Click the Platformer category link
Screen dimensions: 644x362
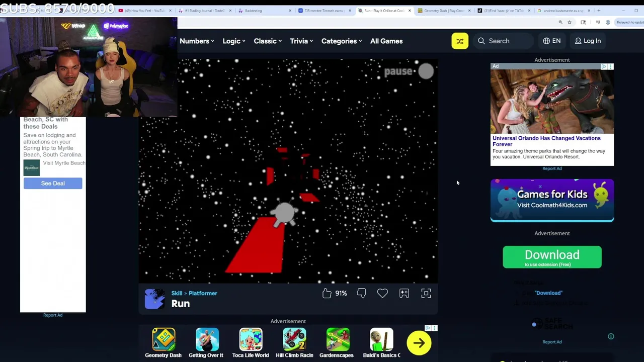pyautogui.click(x=203, y=293)
